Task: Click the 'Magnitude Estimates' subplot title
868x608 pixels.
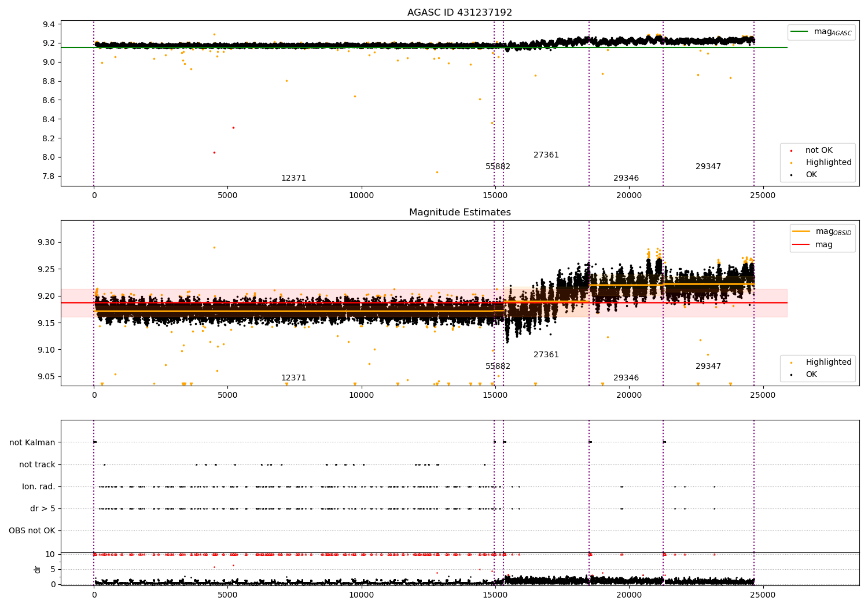Action: pos(459,213)
